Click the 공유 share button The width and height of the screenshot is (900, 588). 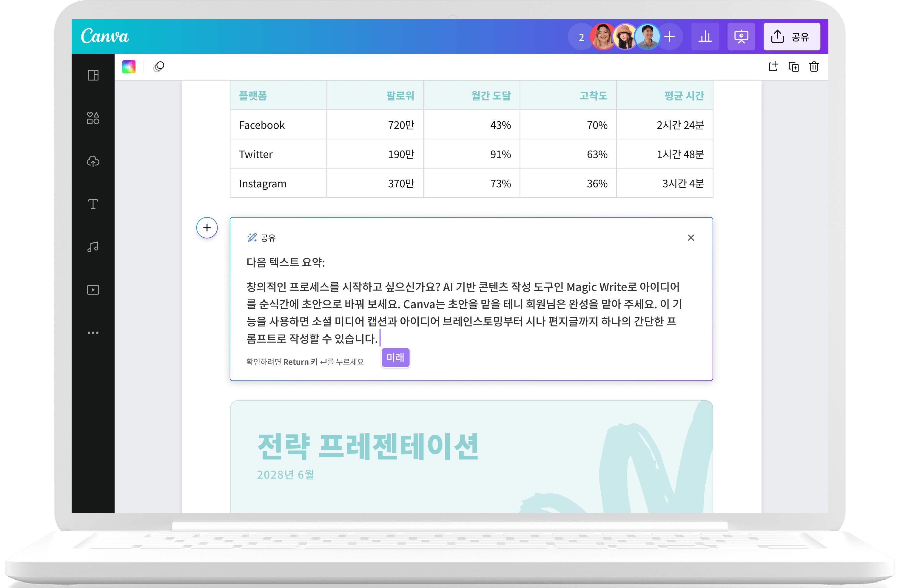pos(791,36)
